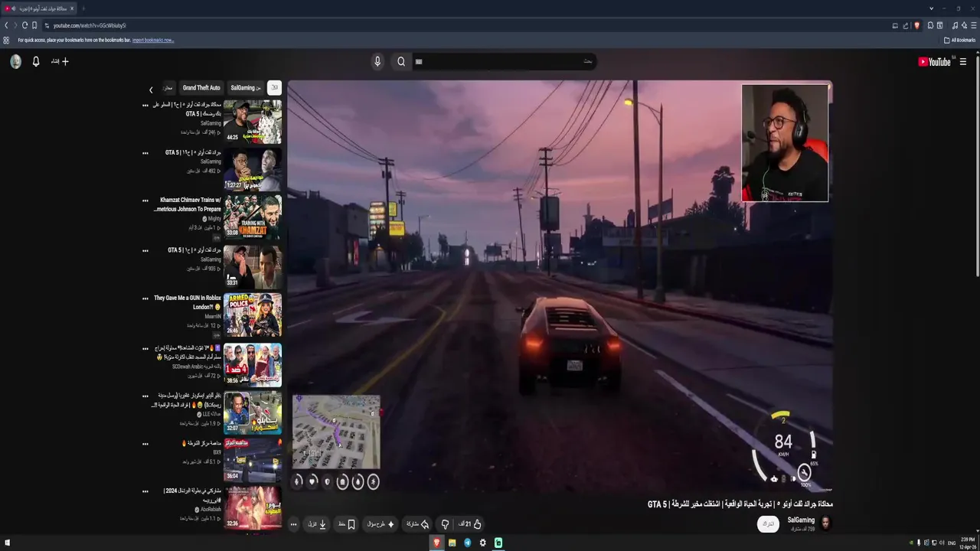
Task: Show more filter chips with arrow
Action: (x=151, y=90)
